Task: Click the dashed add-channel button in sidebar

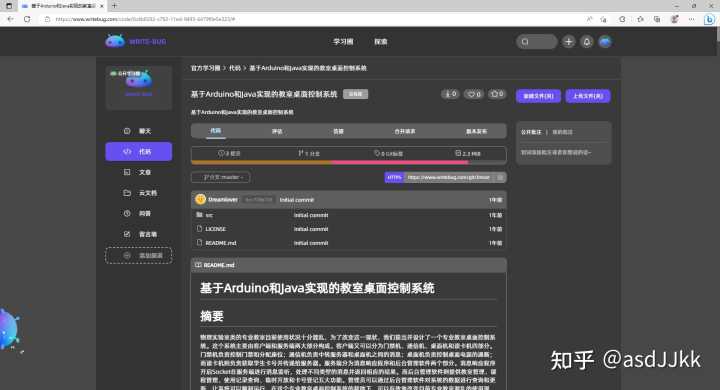Action: [x=139, y=255]
